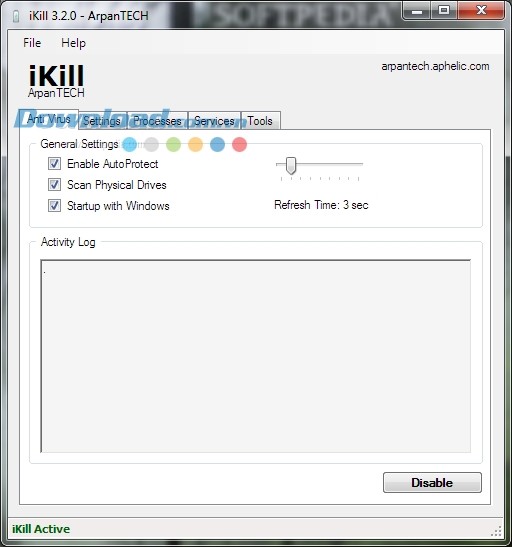Uncheck Enable AutoProtect checkbox
Image resolution: width=512 pixels, height=547 pixels.
pyautogui.click(x=54, y=164)
